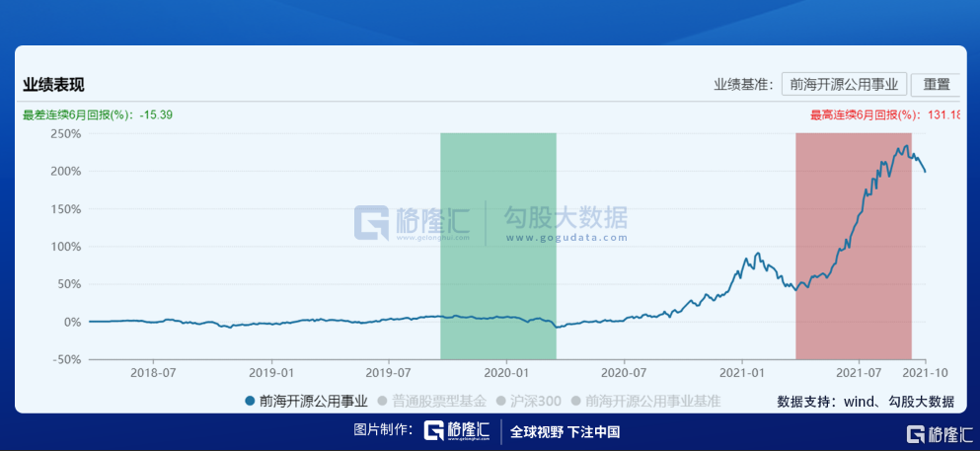The width and height of the screenshot is (980, 451).
Task: Click the 图片制作： caption text
Action: pyautogui.click(x=383, y=430)
